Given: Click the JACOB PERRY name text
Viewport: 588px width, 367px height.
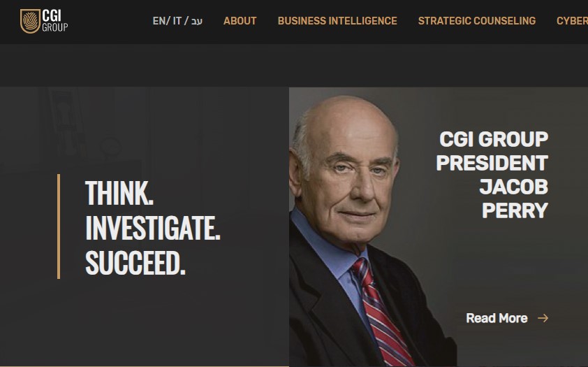Looking at the screenshot, I should click(x=514, y=199).
